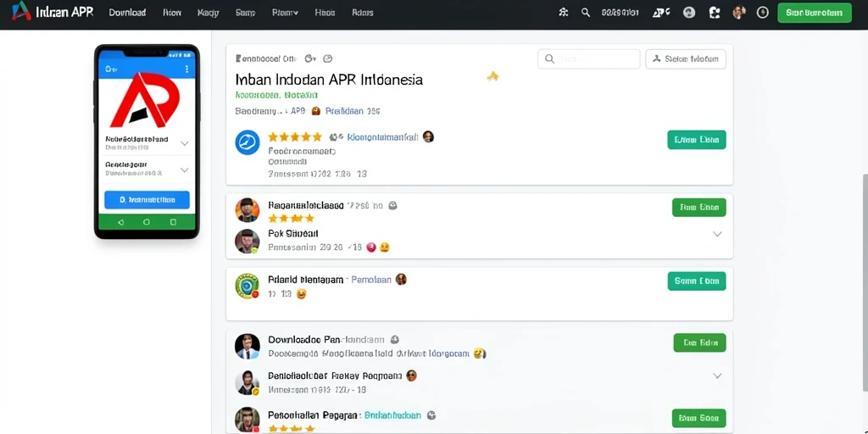Tap the Android recents square in phone preview
The width and height of the screenshot is (868, 434).
(x=173, y=222)
